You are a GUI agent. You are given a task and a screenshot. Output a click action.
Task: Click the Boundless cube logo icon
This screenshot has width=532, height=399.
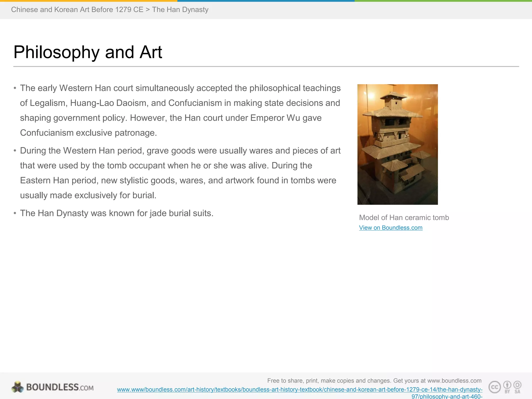point(17,387)
